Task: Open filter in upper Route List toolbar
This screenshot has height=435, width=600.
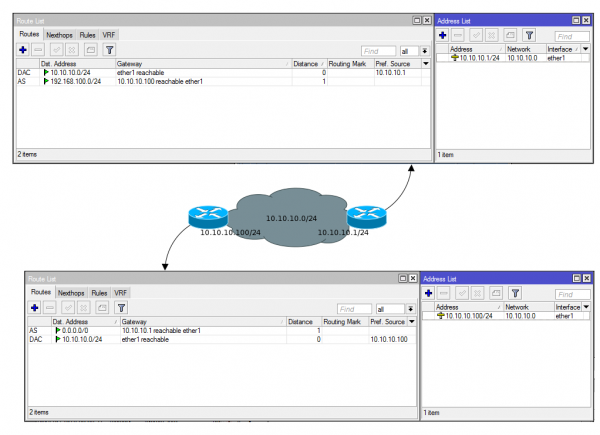Action: click(109, 50)
